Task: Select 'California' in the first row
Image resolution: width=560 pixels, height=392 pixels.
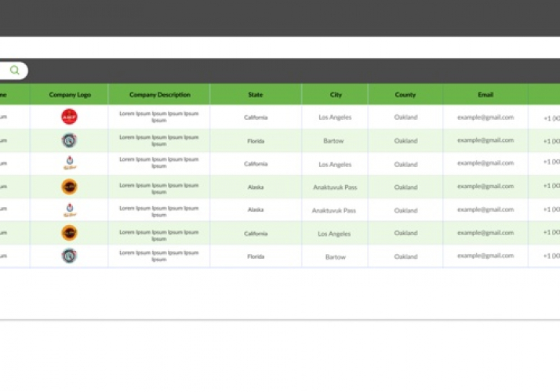Action: click(x=256, y=117)
